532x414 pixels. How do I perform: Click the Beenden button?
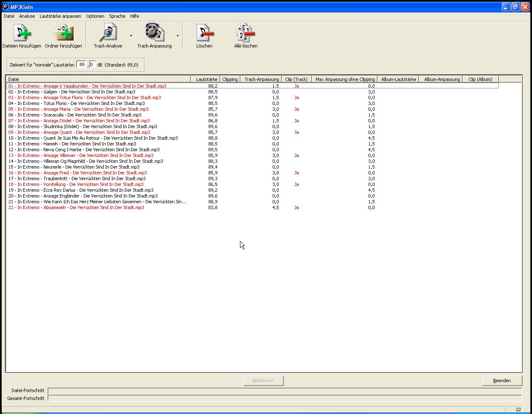[x=502, y=381]
